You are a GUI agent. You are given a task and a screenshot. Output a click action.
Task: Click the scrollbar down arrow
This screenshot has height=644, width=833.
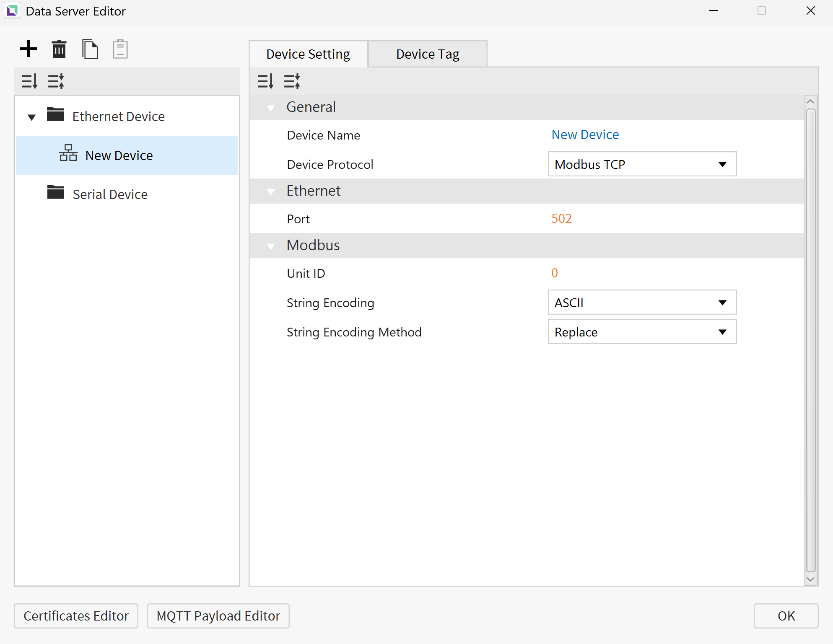pyautogui.click(x=811, y=579)
